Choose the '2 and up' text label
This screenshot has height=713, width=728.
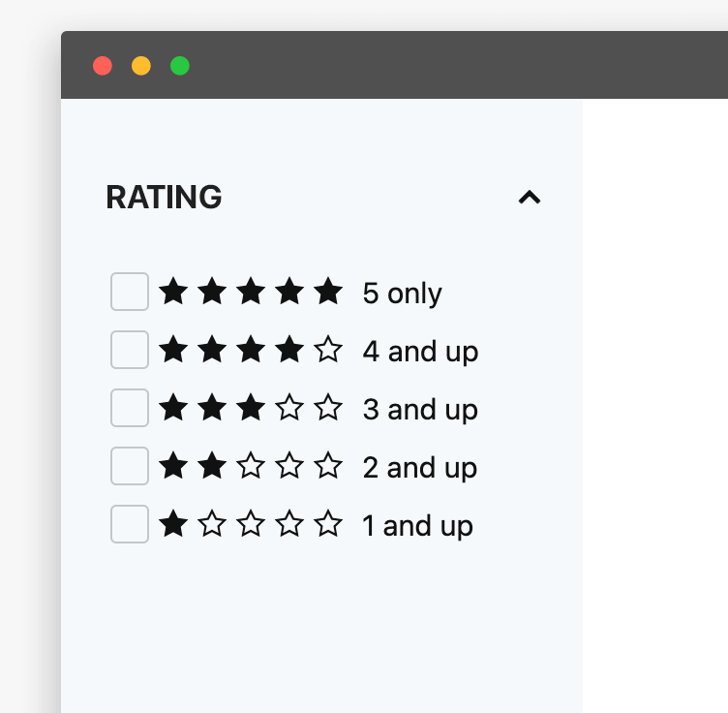(420, 467)
